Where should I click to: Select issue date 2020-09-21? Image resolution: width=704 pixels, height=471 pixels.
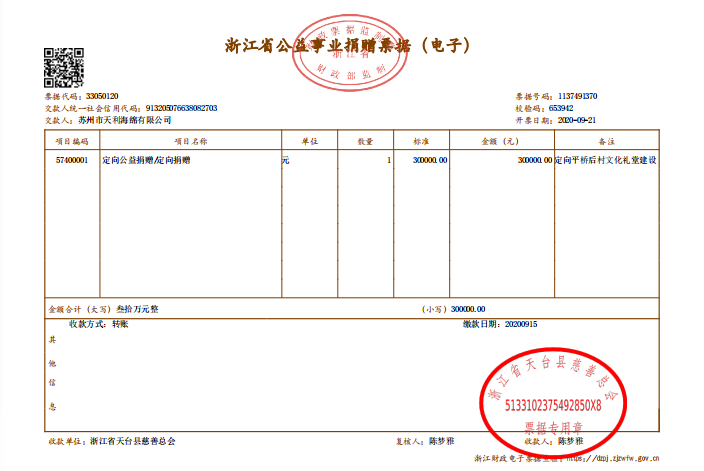(576, 120)
